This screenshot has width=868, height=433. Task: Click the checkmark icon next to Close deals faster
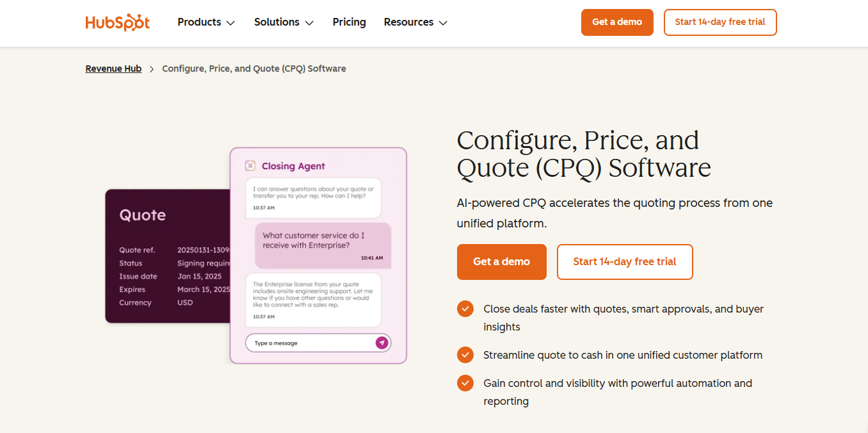[x=465, y=309]
